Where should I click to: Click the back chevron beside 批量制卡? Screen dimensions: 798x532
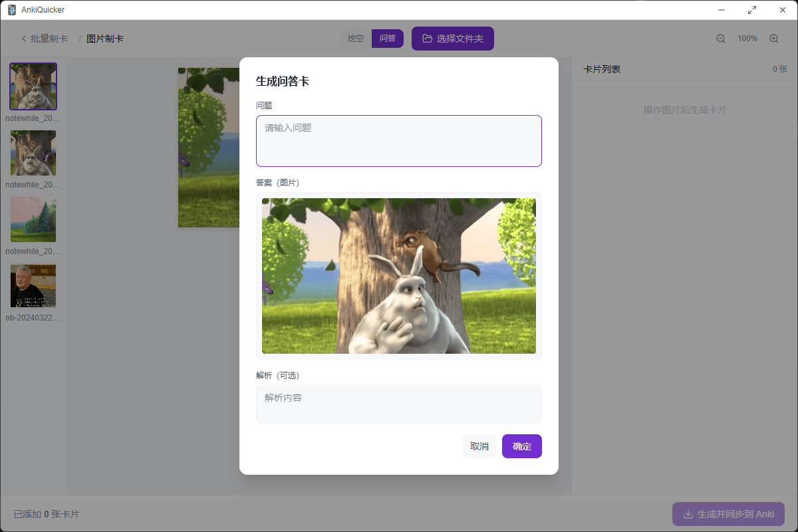[x=24, y=39]
